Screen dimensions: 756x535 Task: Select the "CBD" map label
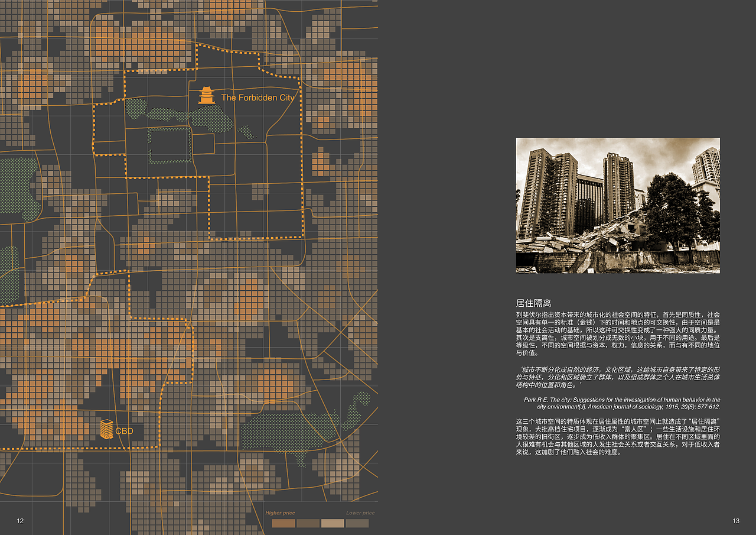(x=125, y=431)
